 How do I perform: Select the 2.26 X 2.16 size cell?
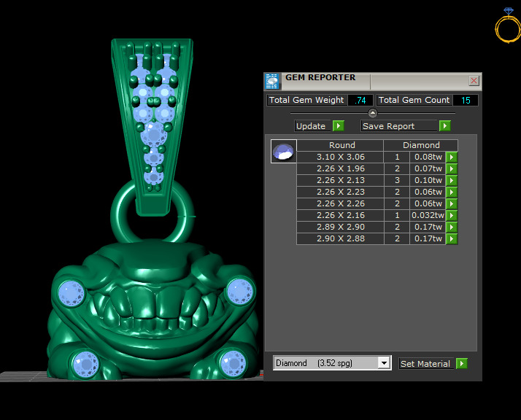[x=340, y=215]
